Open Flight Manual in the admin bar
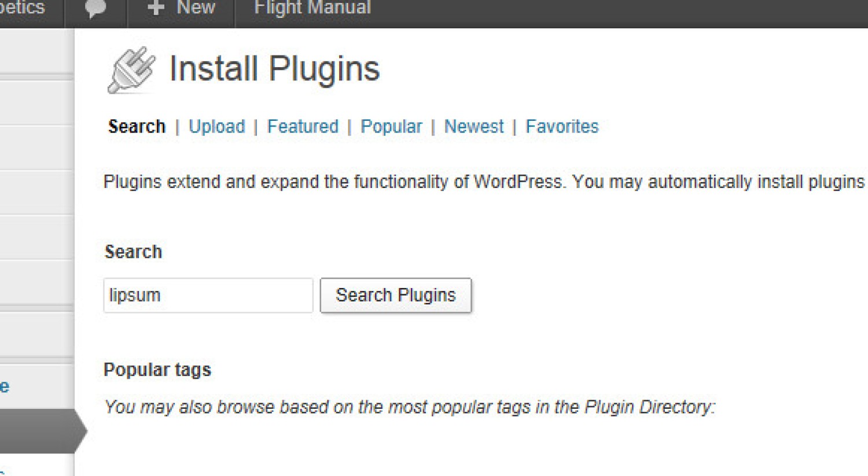The width and height of the screenshot is (868, 476). 312,8
